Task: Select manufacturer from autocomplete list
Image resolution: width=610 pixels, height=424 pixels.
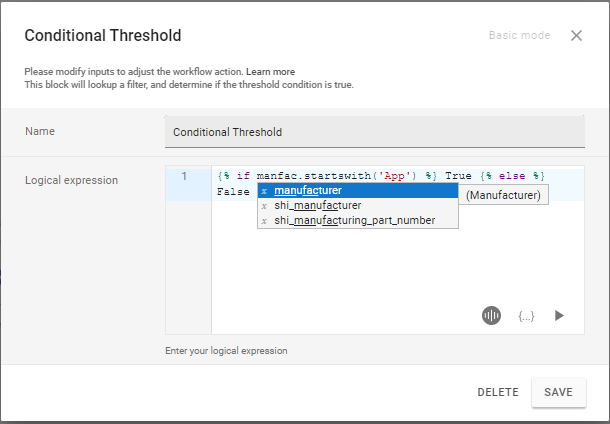Action: coord(308,191)
